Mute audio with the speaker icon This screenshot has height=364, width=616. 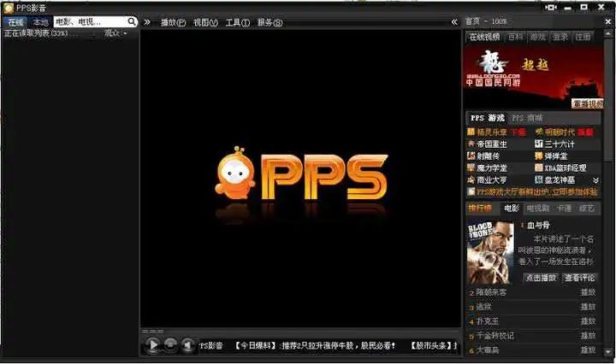click(x=187, y=345)
